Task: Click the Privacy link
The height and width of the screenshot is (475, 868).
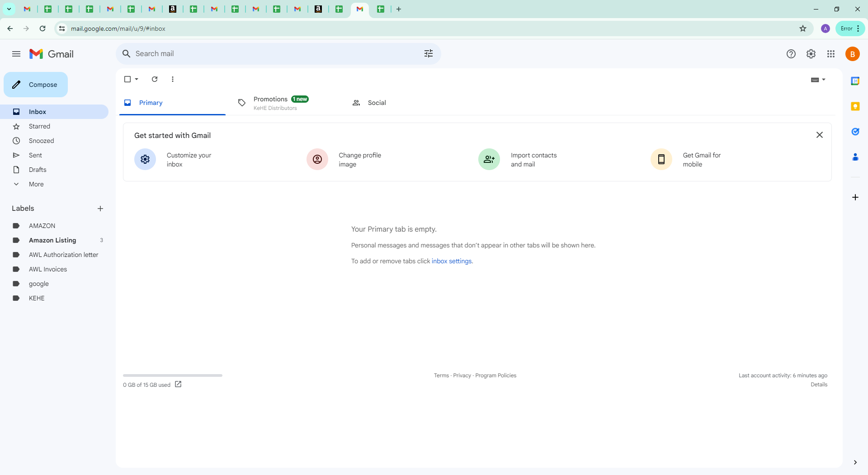Action: coord(462,375)
